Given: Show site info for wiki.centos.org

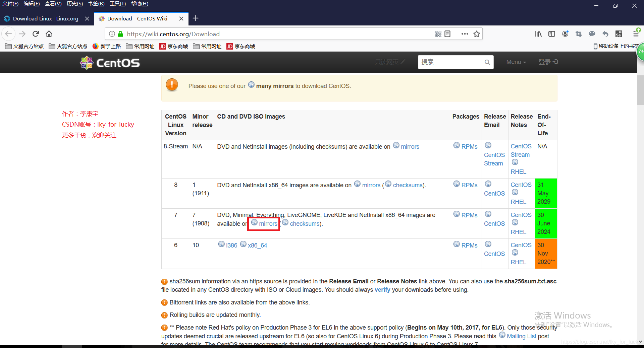Looking at the screenshot, I should 112,34.
